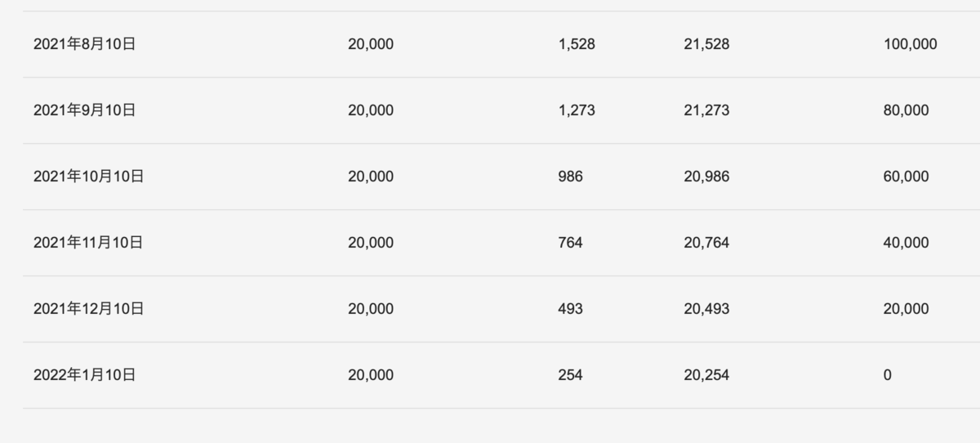
Task: Select the 20,986 payment total
Action: pyautogui.click(x=706, y=177)
